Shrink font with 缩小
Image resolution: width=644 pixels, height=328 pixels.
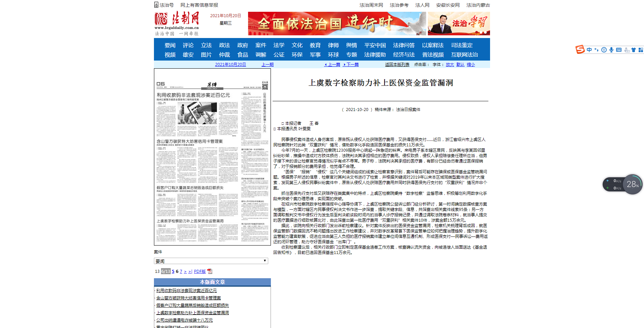click(x=471, y=64)
